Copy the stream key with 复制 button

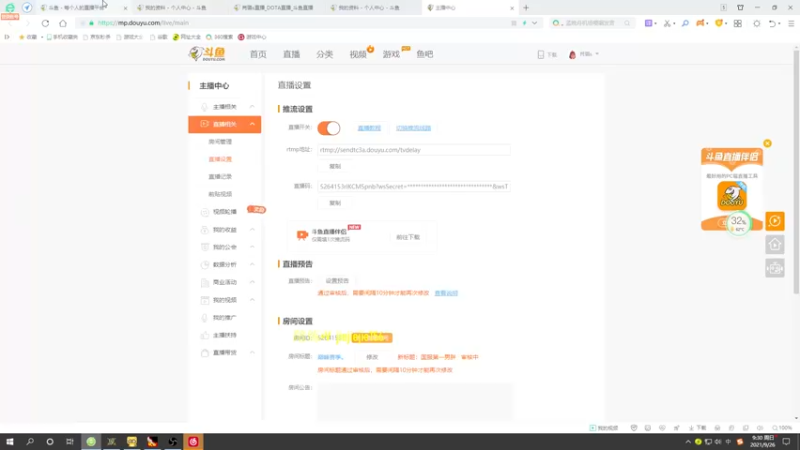(335, 203)
